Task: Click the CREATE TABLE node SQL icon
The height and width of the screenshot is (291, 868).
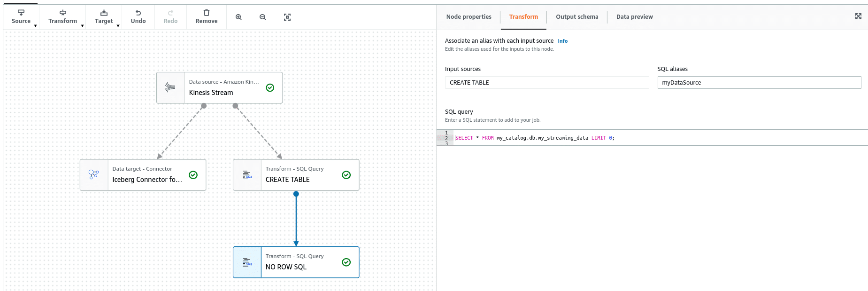Action: click(247, 175)
